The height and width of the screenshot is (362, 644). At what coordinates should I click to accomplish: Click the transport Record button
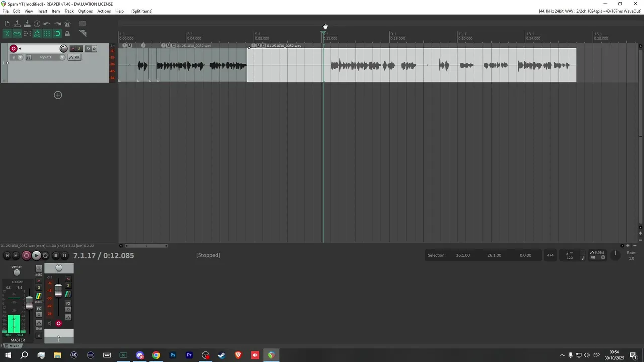click(27, 256)
